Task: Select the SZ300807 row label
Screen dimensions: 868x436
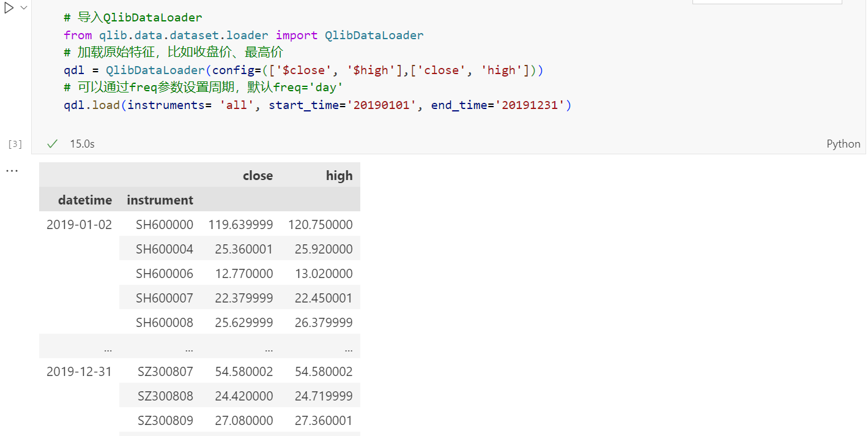Action: [x=164, y=372]
